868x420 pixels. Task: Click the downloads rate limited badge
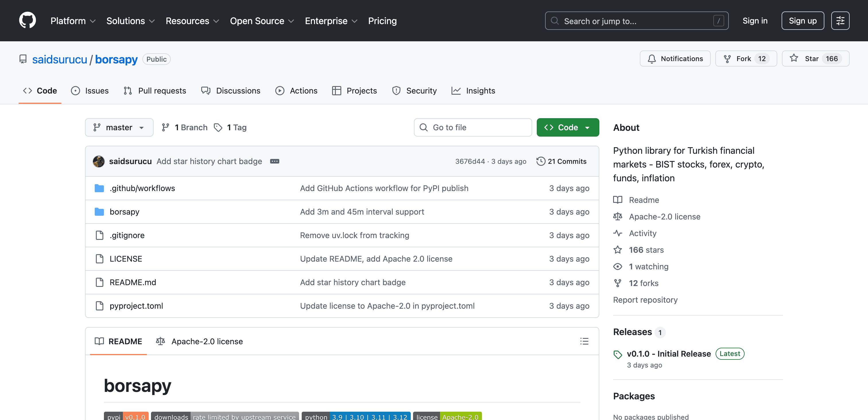click(225, 416)
